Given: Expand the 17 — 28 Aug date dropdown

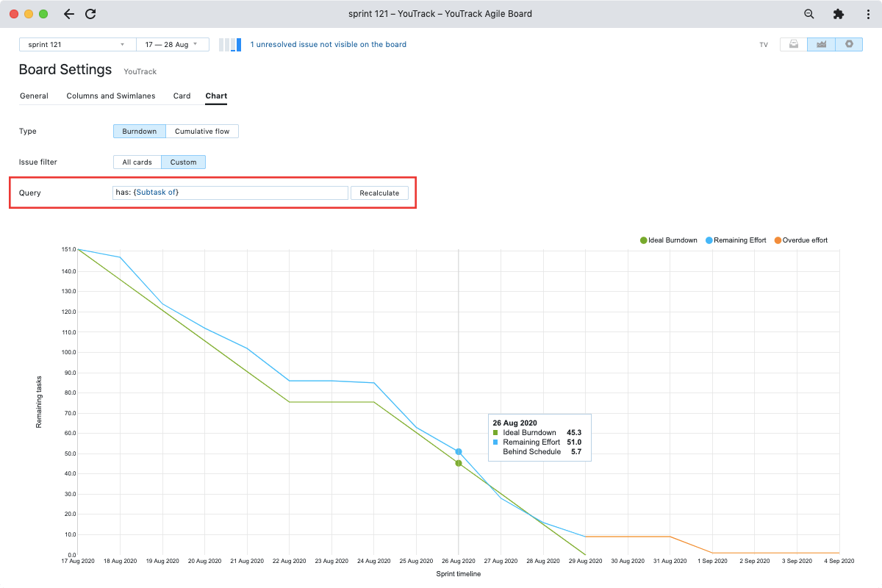Looking at the screenshot, I should click(172, 45).
